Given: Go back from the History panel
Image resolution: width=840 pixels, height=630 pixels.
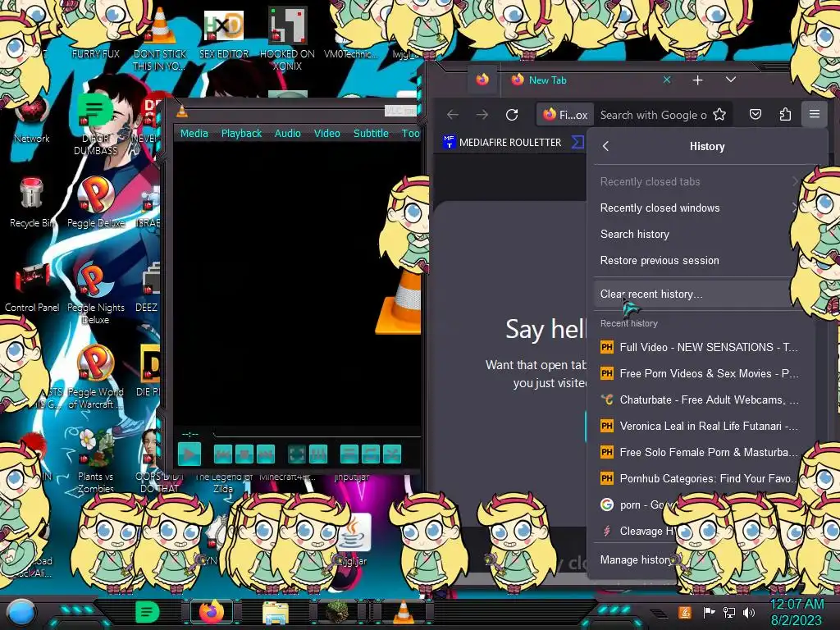Looking at the screenshot, I should (x=606, y=146).
